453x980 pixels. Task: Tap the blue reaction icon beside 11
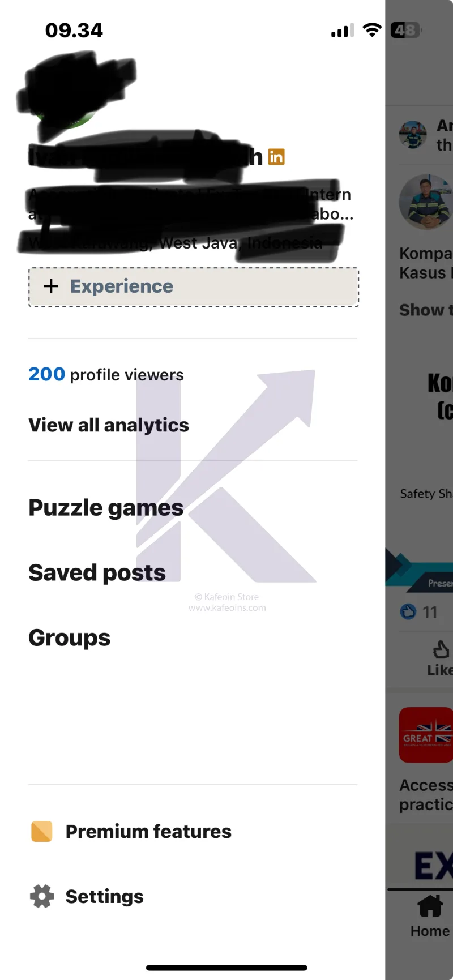tap(408, 612)
